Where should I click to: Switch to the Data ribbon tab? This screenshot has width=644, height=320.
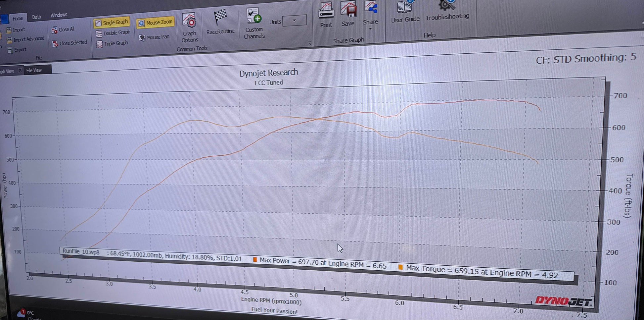(x=36, y=17)
